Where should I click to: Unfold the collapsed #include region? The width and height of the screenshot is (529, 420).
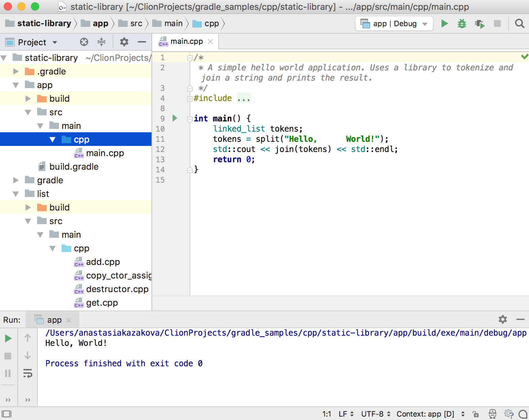pos(190,99)
